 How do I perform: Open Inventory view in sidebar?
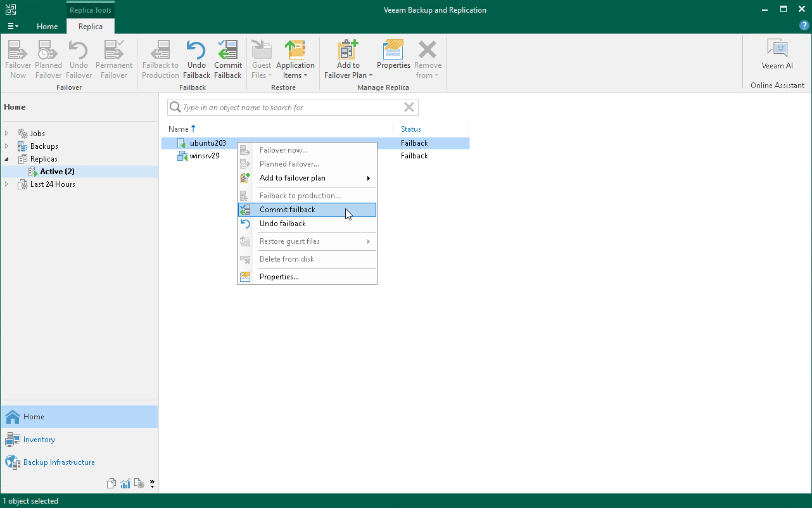pos(39,440)
